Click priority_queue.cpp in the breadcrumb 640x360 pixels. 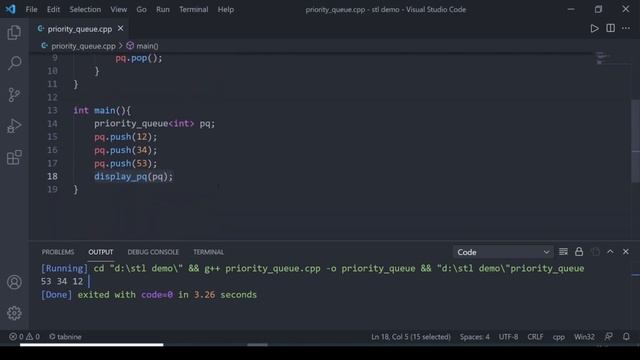83,46
